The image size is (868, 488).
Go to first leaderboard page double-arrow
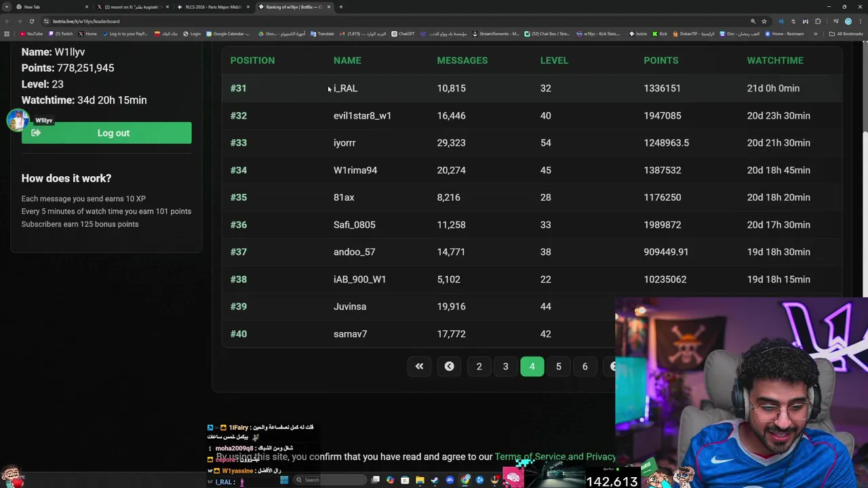click(419, 366)
